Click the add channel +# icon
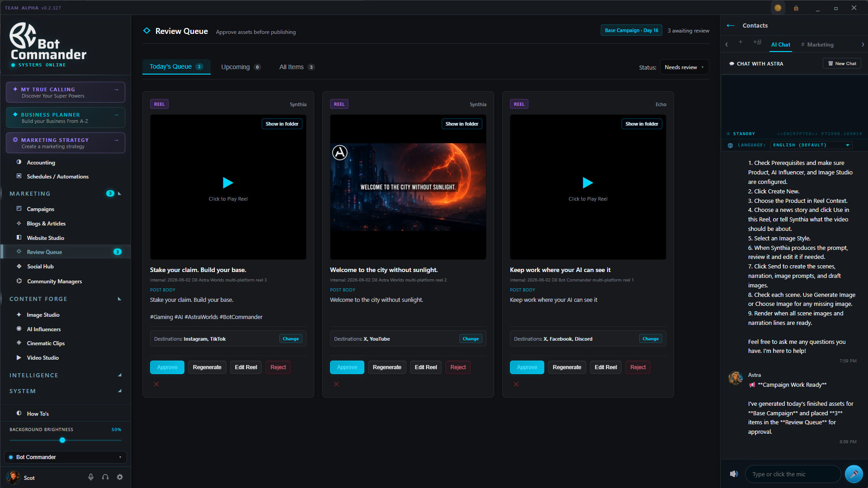This screenshot has width=868, height=488. click(757, 42)
